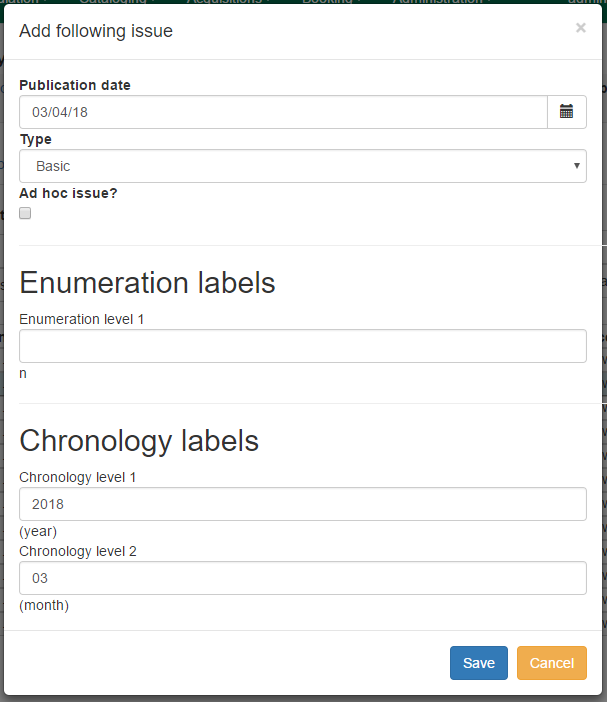
Task: Click the Ad hoc issue? label
Action: (68, 193)
